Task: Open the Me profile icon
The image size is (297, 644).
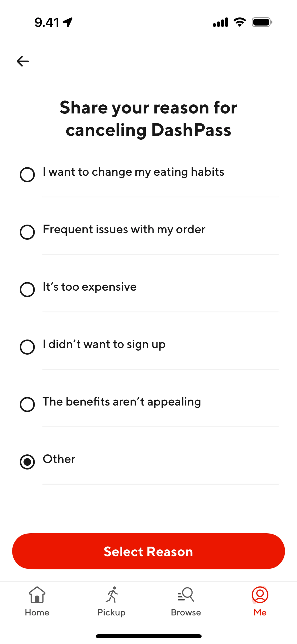Action: [260, 595]
